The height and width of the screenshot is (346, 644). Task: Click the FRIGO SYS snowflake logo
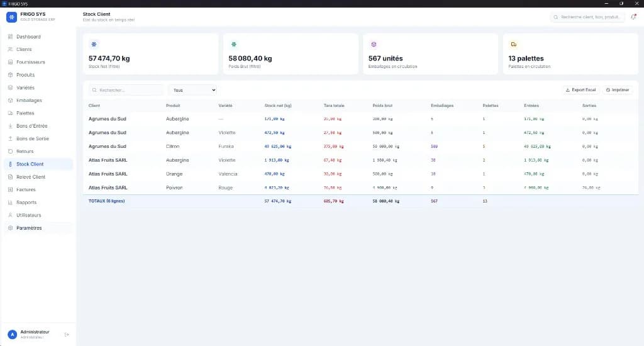11,17
